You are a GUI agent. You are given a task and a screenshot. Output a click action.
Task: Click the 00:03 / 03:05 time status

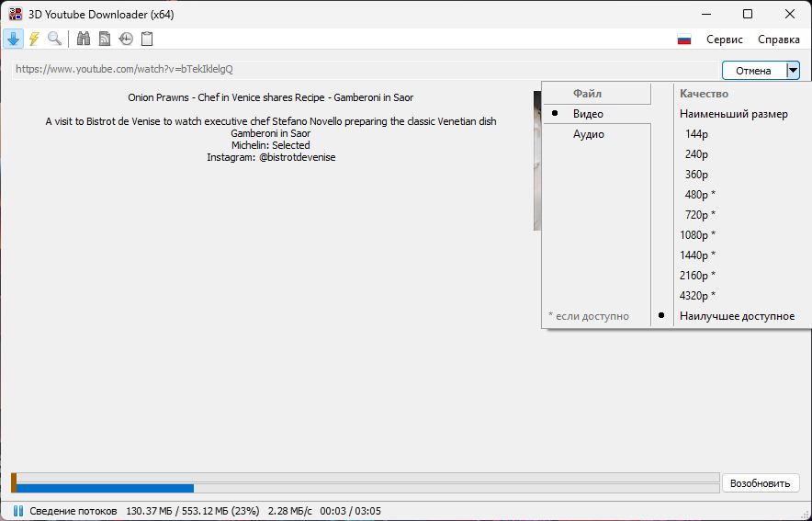350,511
